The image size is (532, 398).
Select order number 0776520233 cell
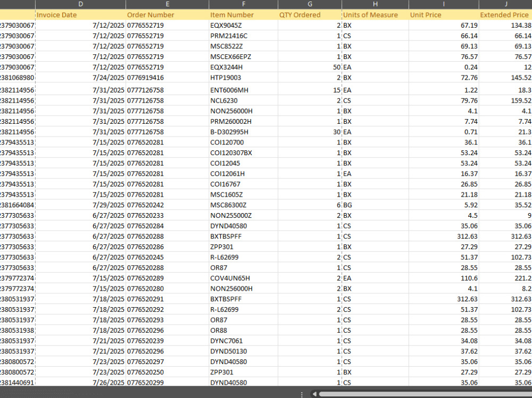[167, 216]
